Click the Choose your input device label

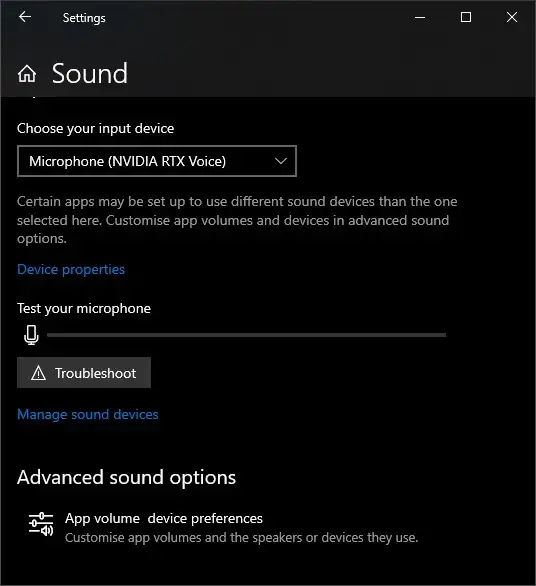point(96,129)
